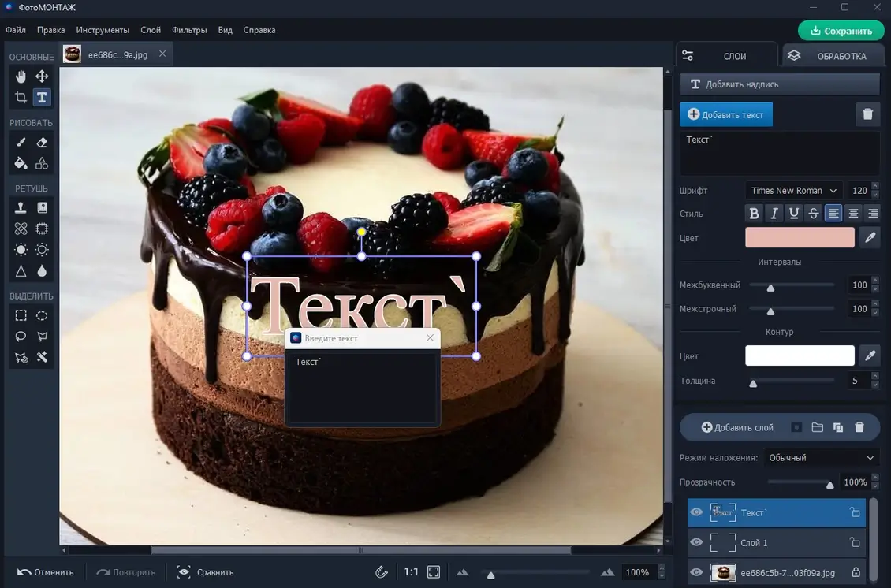The image size is (891, 588).
Task: Hide the Текст` layer with eye icon
Action: tap(696, 512)
